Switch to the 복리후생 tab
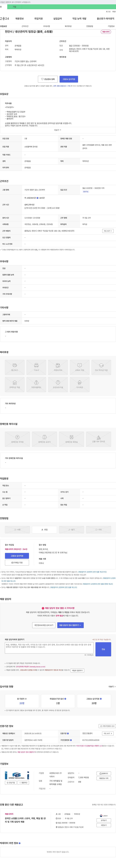 coord(68,26)
